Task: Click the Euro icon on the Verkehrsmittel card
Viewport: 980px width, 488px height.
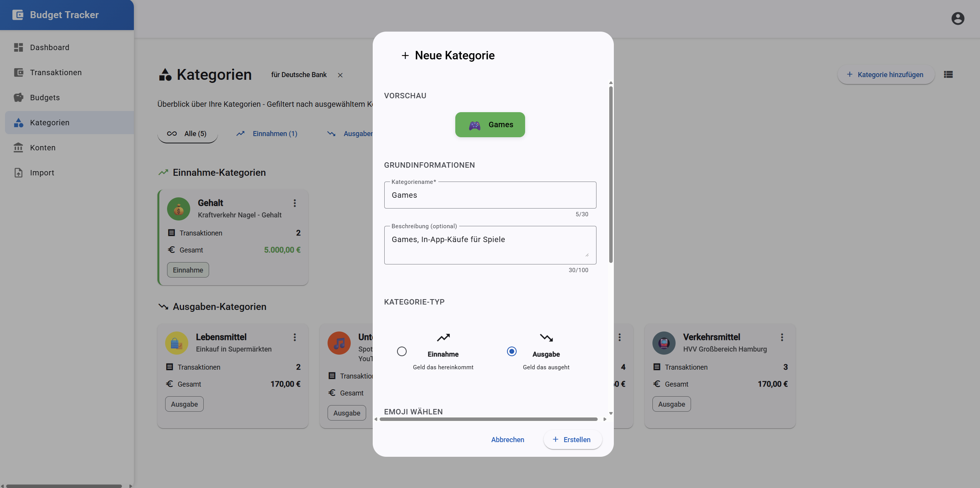Action: (657, 384)
